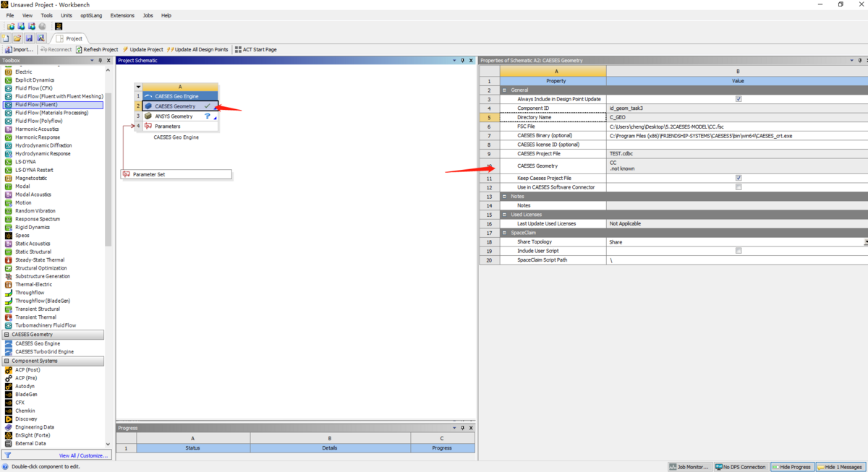Screen dimensions: 868x472
Task: Collapse the Notes property group
Action: tap(505, 197)
